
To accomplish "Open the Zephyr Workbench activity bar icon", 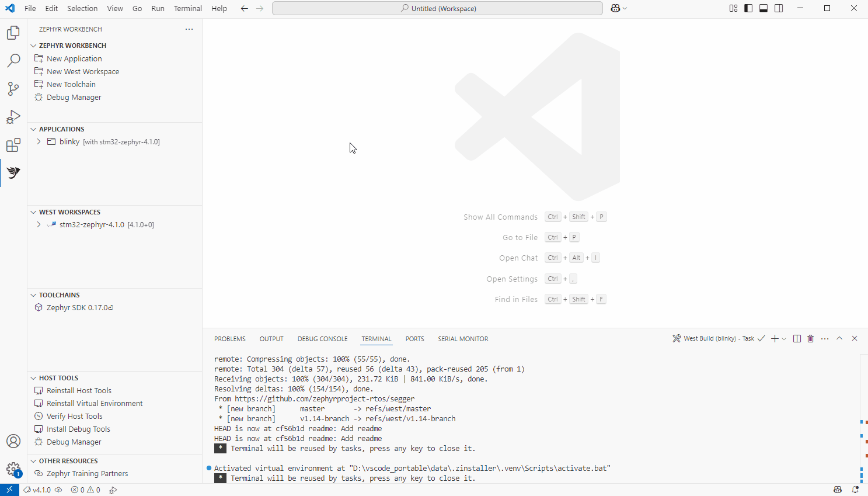I will 13,173.
